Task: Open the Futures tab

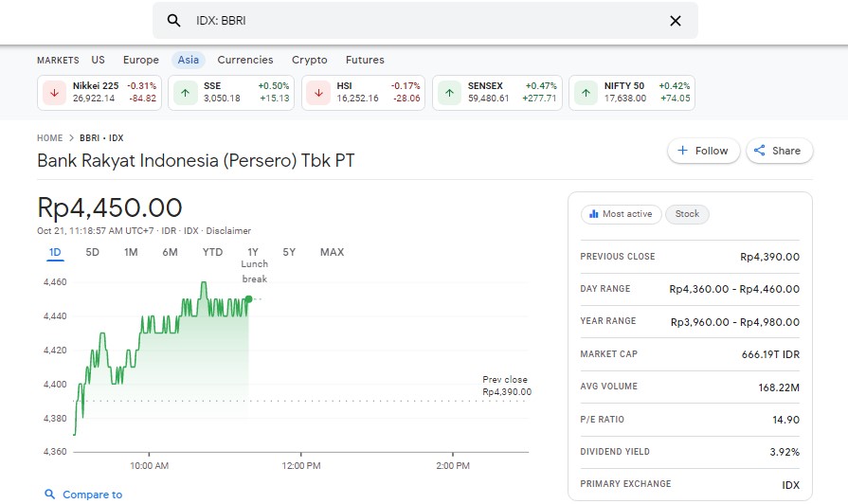Action: (x=365, y=60)
